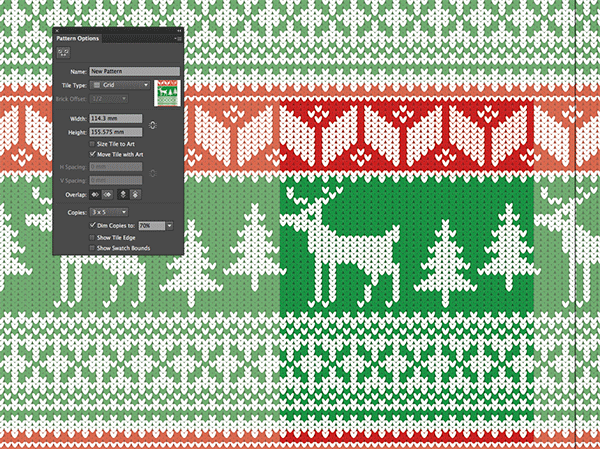Screen dimensions: 600x449
Task: Open the Copies dropdown showing 3 x 5
Action: pos(109,212)
